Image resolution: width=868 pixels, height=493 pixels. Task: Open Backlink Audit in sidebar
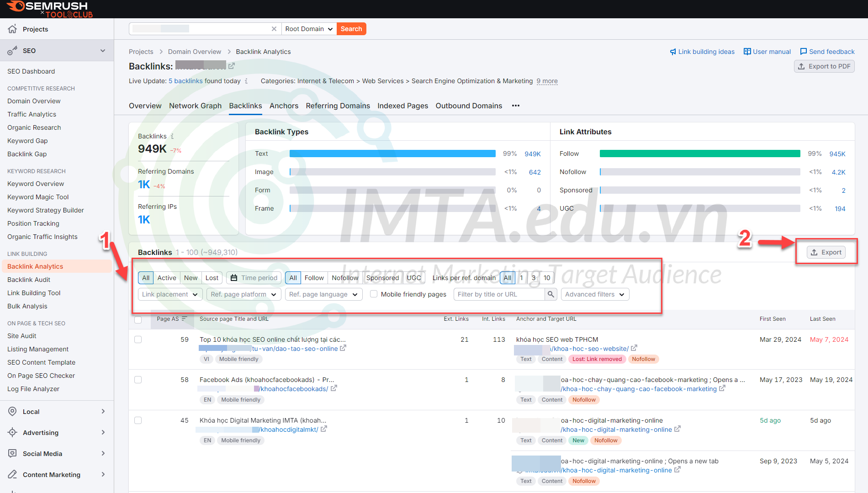click(29, 280)
